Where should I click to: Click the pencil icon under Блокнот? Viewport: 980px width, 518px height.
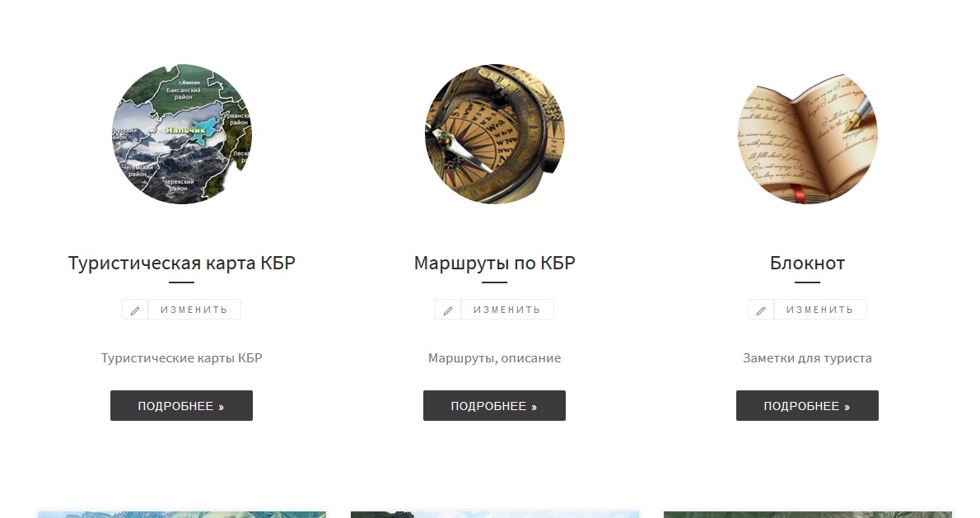(x=761, y=310)
